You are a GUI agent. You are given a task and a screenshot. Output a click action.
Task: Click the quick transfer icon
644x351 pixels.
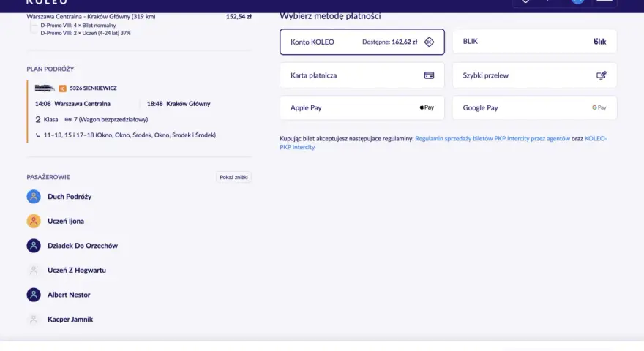602,75
